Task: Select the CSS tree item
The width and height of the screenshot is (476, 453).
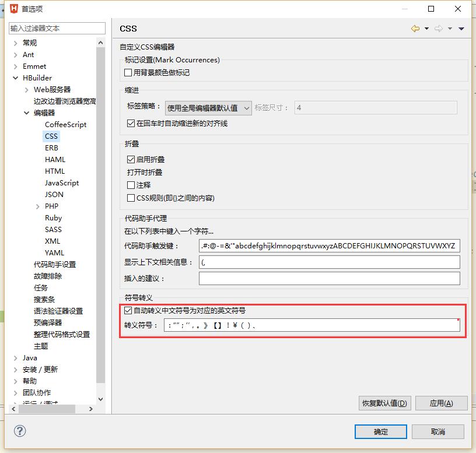Action: point(51,136)
